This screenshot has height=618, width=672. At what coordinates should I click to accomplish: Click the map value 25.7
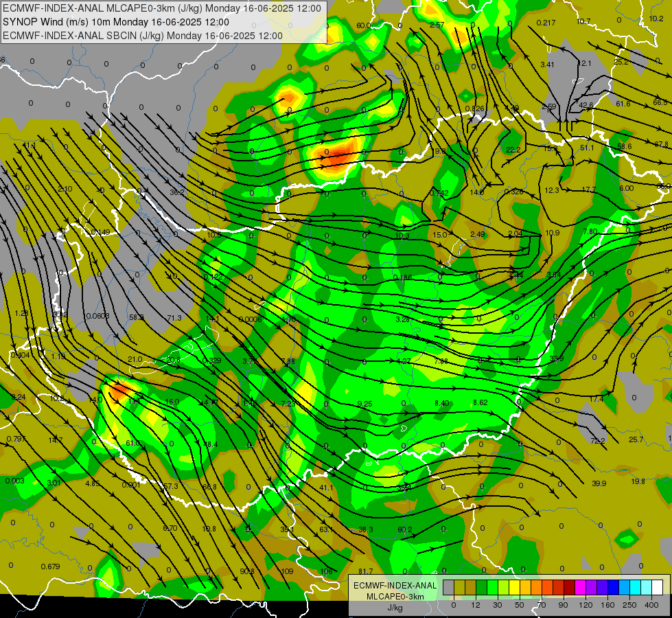click(x=636, y=439)
